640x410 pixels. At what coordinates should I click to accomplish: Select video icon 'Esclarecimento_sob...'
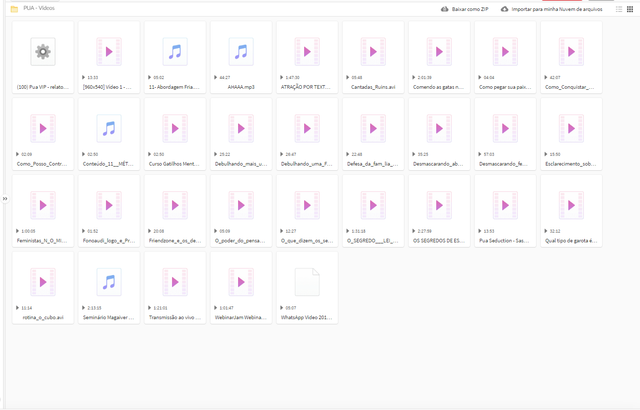click(x=571, y=129)
